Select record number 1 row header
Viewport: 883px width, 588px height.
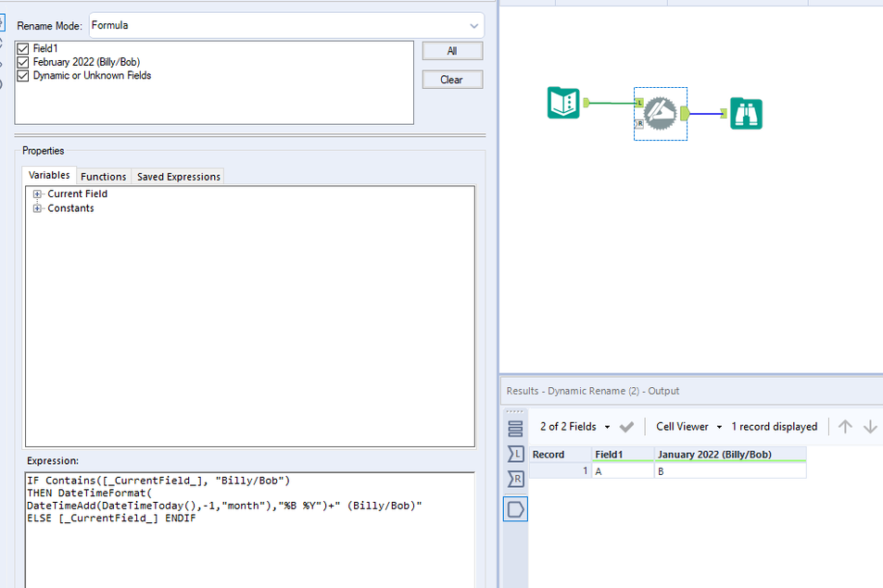(560, 471)
